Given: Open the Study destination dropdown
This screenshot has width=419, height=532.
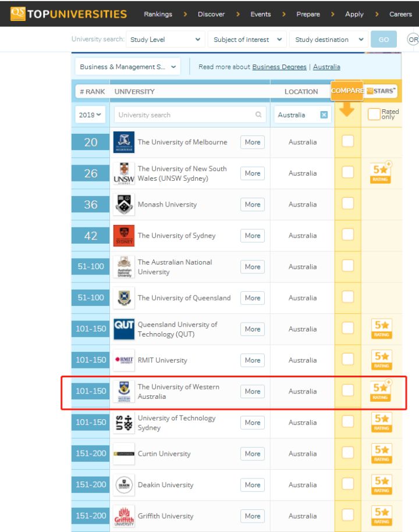Looking at the screenshot, I should point(329,40).
